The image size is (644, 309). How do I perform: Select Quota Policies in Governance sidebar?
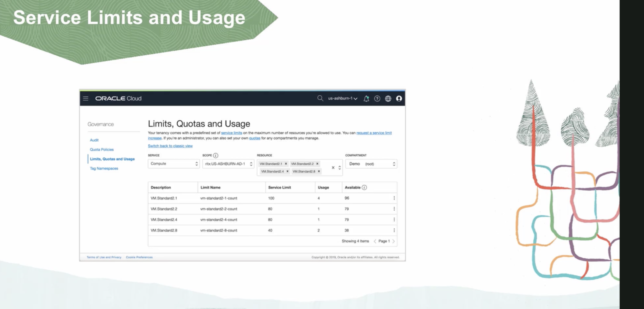point(102,149)
